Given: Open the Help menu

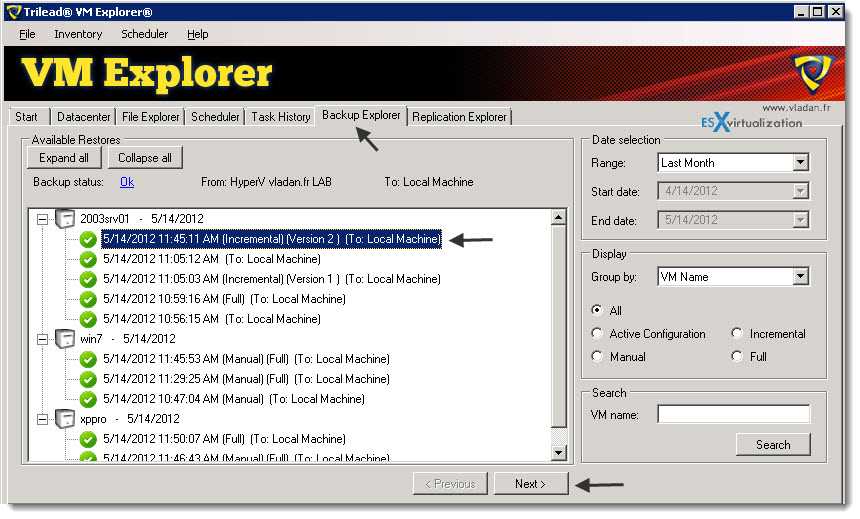Looking at the screenshot, I should [x=197, y=34].
